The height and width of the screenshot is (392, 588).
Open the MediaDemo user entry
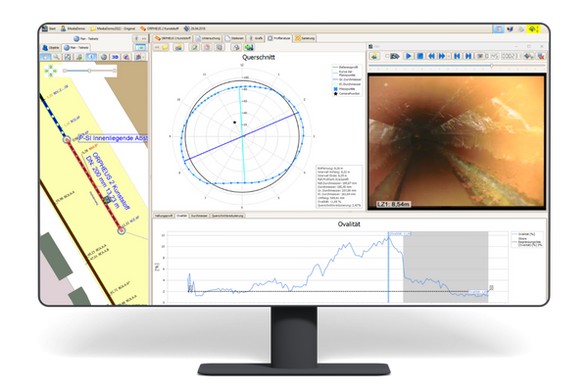[73, 28]
